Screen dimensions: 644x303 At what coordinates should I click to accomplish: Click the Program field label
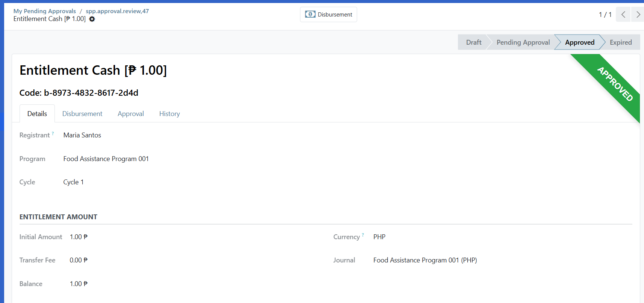click(x=32, y=159)
